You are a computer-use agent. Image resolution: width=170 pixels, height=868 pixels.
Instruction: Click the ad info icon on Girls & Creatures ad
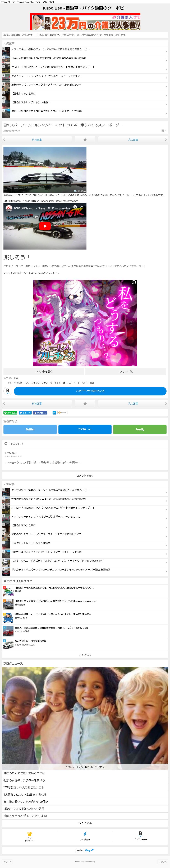tap(134, 282)
